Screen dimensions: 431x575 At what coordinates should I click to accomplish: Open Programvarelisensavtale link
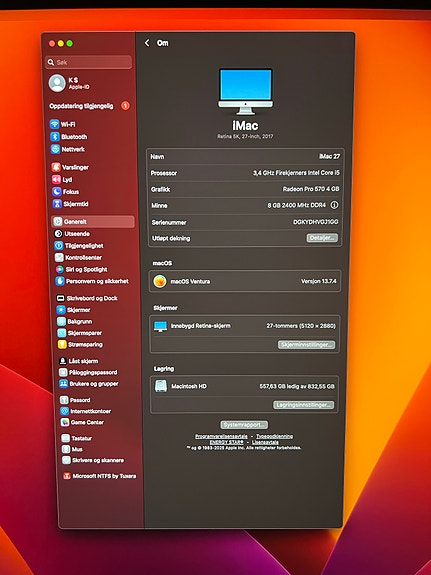(x=221, y=436)
